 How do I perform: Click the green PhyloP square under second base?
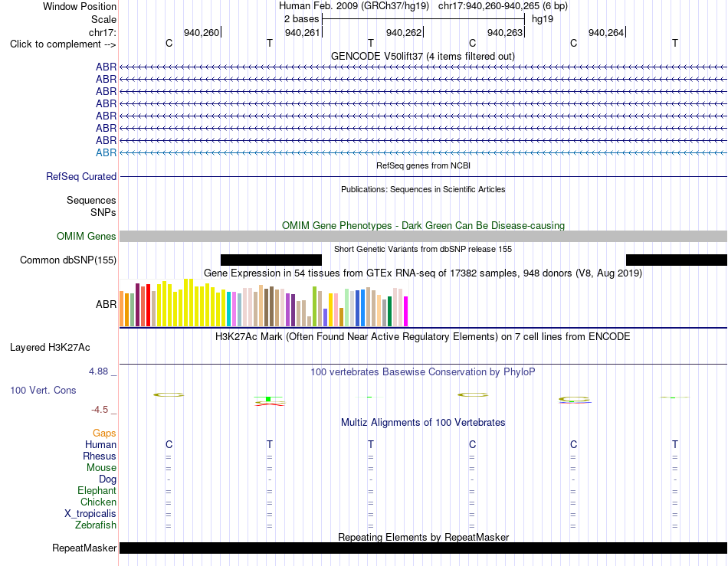(268, 399)
